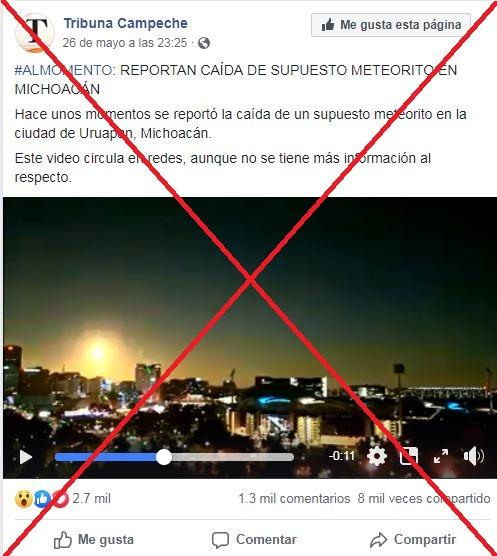Share the post via Compartir

point(413,540)
